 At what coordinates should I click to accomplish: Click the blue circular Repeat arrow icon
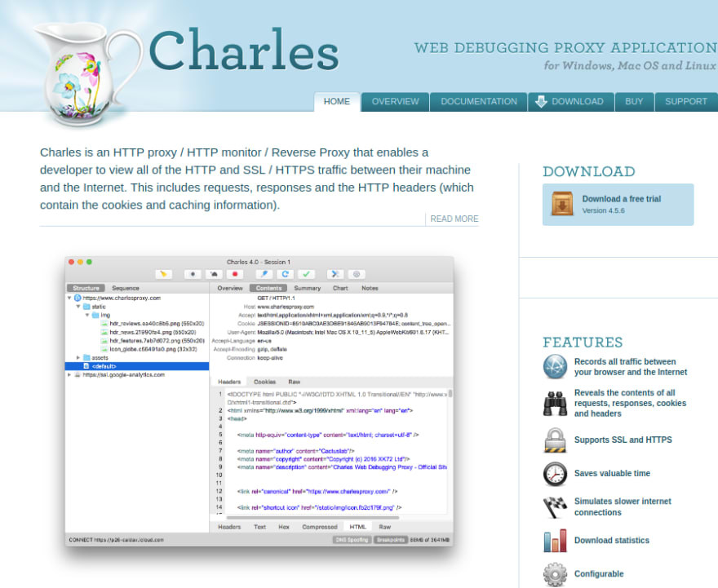tap(286, 274)
